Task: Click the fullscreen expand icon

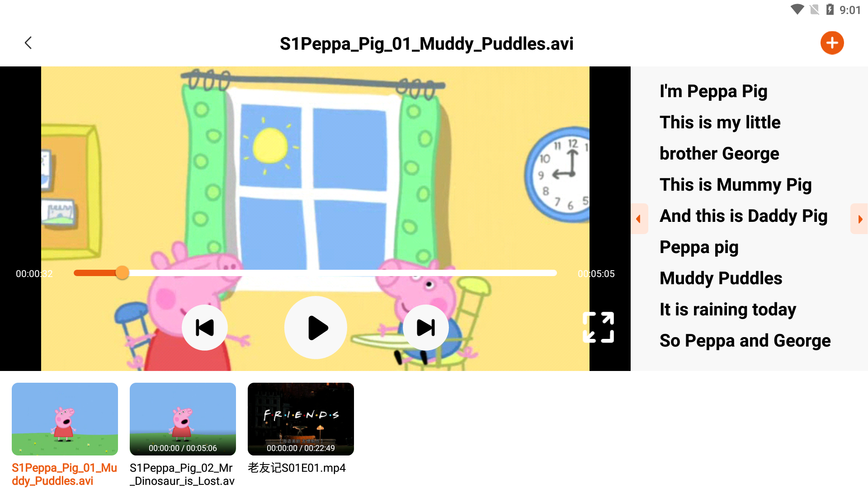Action: coord(597,327)
